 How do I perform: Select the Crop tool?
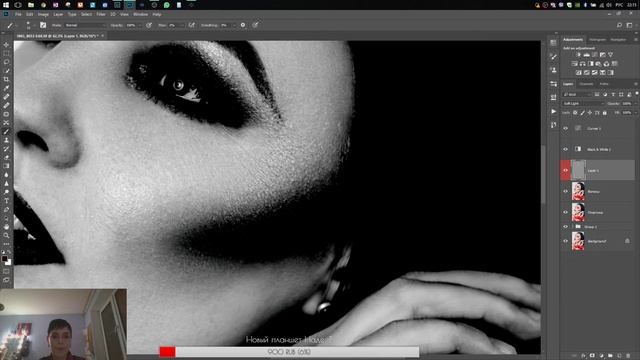click(6, 79)
